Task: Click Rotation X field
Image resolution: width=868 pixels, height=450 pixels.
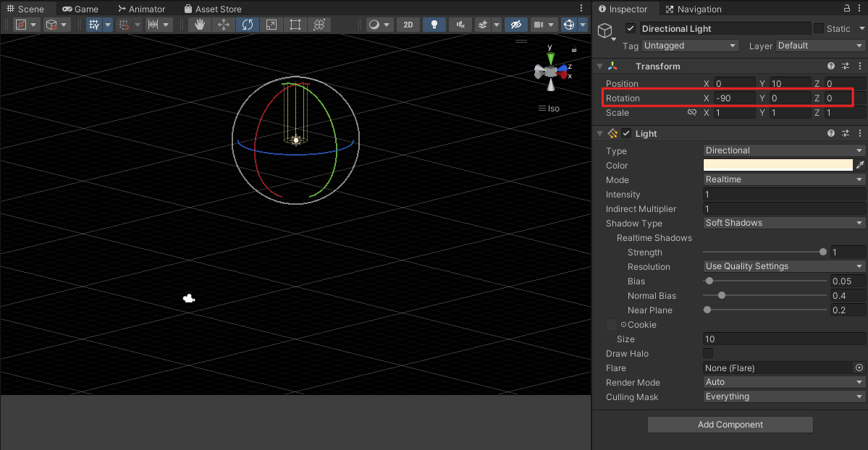Action: 734,98
